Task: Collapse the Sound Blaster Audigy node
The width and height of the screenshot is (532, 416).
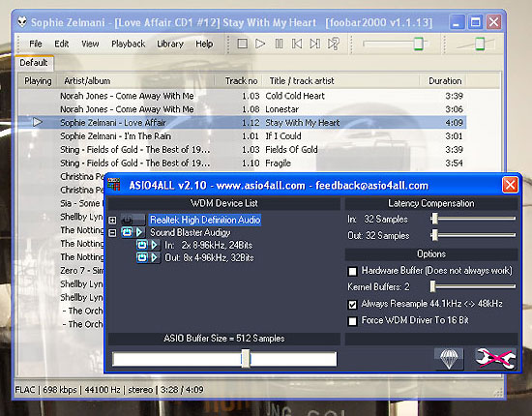Action: tap(112, 233)
